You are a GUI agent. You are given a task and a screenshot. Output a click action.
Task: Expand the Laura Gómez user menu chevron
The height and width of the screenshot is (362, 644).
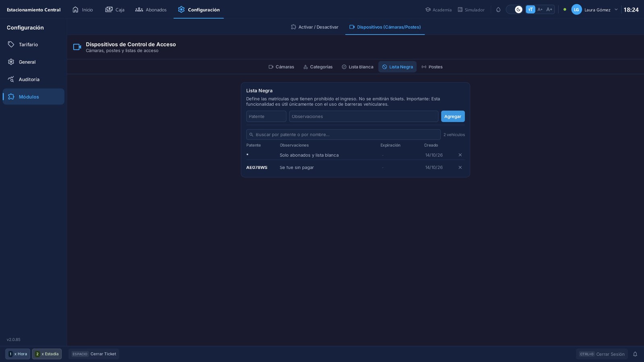616,10
